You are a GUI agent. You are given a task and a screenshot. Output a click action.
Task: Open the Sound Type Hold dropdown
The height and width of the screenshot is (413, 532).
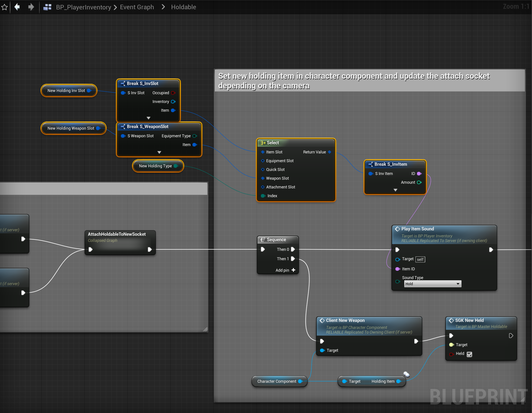pyautogui.click(x=433, y=284)
